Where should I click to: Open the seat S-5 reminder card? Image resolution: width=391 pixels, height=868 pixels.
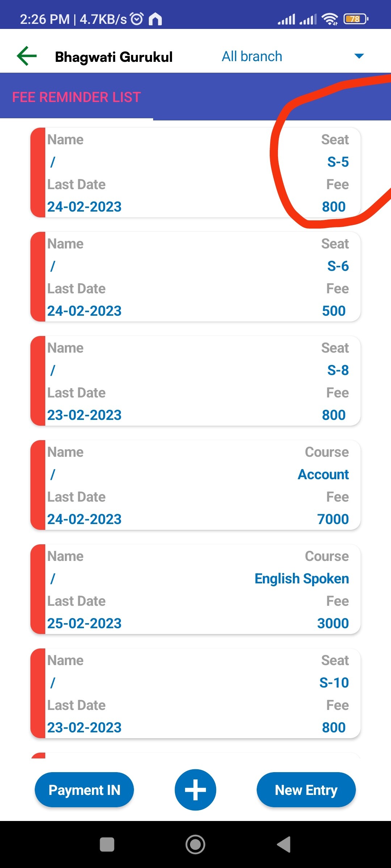[195, 173]
